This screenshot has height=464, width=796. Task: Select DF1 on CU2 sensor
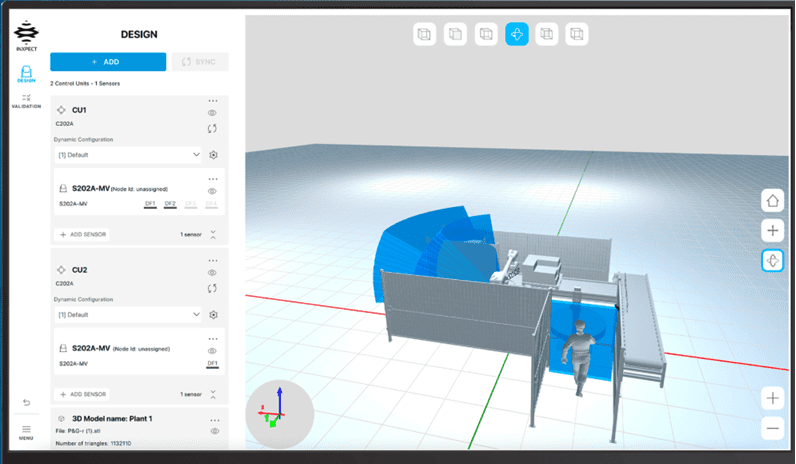point(212,364)
